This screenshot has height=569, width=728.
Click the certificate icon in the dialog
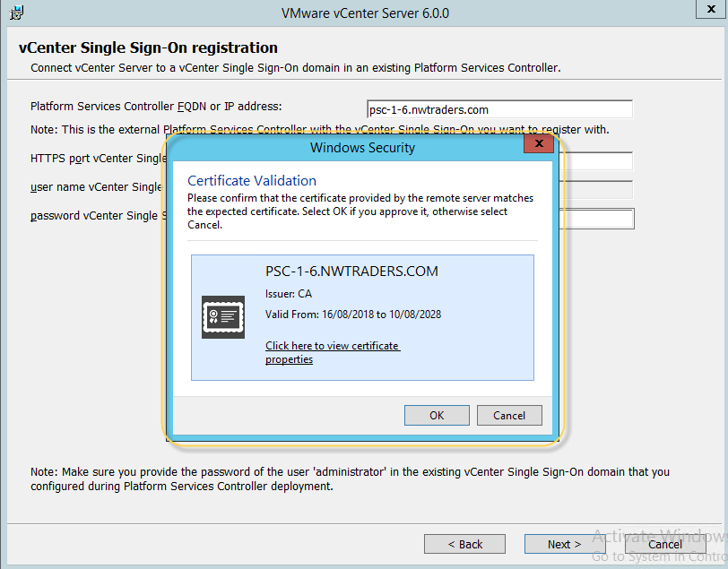click(223, 316)
